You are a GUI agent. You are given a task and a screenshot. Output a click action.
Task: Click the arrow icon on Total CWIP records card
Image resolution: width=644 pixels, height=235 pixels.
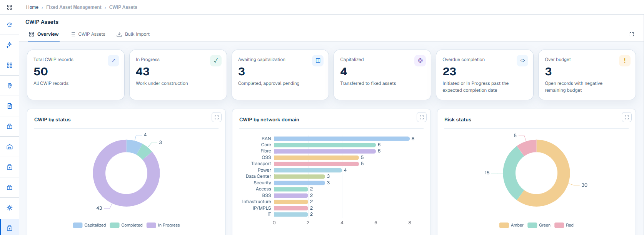tap(113, 61)
